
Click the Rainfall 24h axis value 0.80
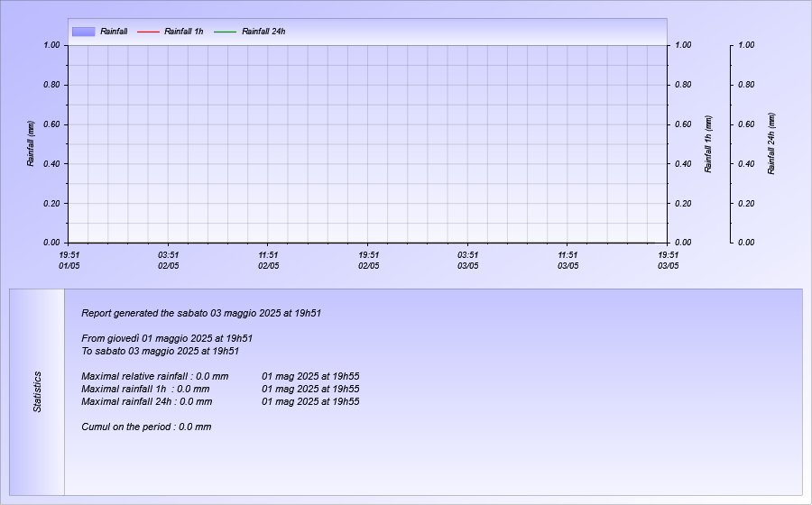tap(746, 85)
